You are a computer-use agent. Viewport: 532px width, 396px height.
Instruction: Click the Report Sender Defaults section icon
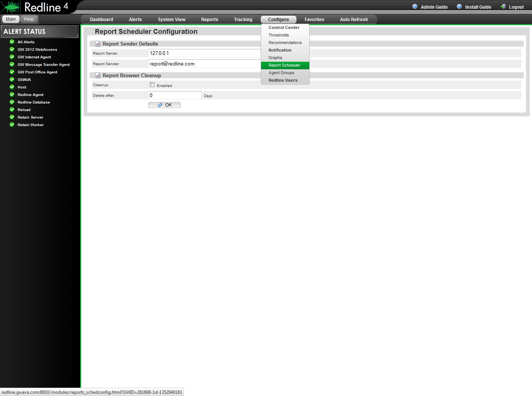tap(98, 44)
